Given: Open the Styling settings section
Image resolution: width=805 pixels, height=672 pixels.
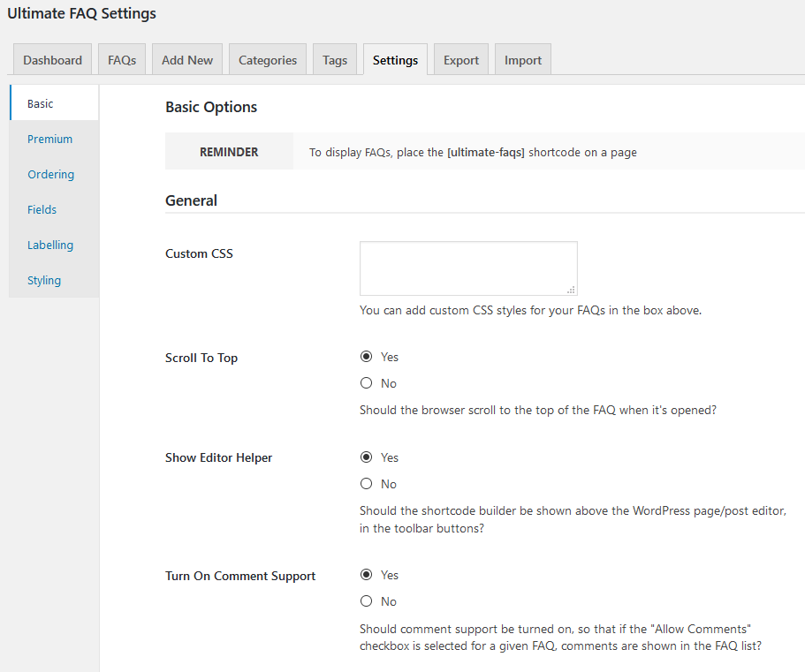Looking at the screenshot, I should [44, 281].
